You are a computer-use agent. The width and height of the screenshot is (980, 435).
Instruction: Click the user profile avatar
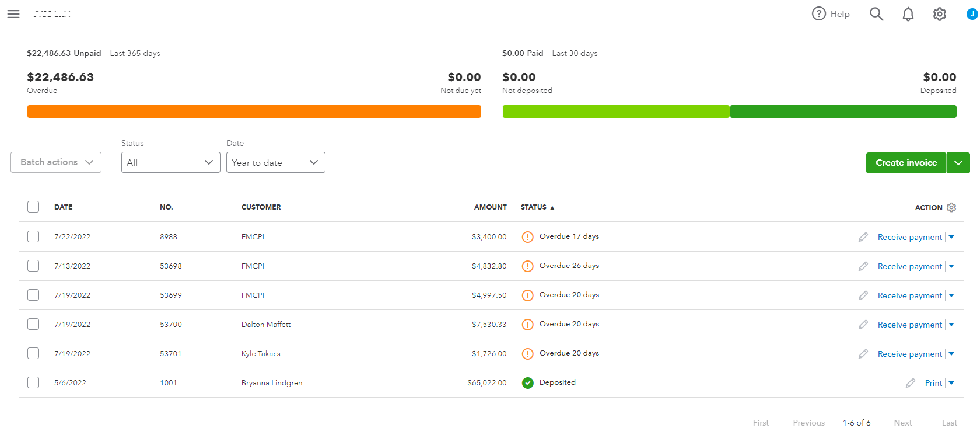coord(972,14)
